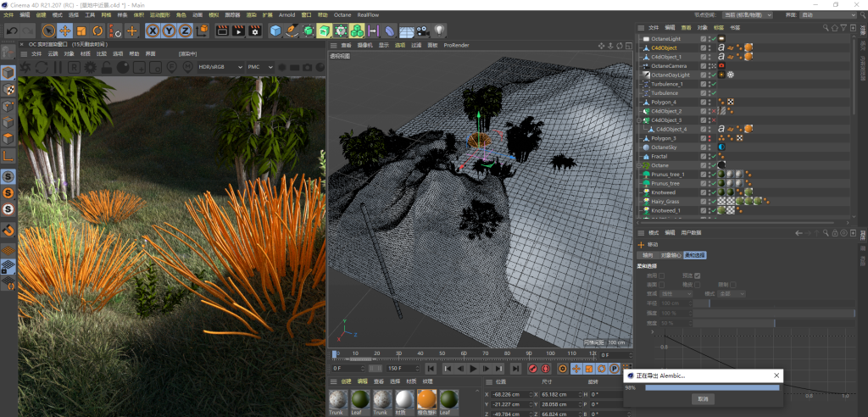Open the spline pen tool icon
The width and height of the screenshot is (868, 417).
pos(292,31)
